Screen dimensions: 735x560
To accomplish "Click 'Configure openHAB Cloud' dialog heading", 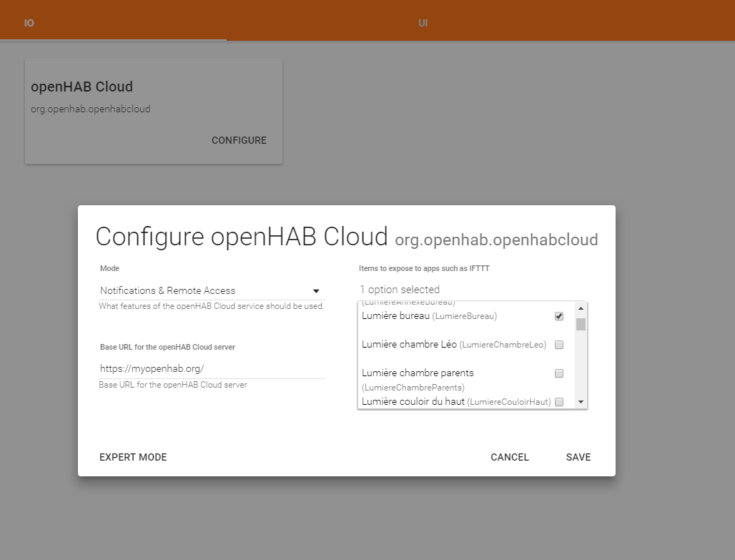I will click(242, 237).
